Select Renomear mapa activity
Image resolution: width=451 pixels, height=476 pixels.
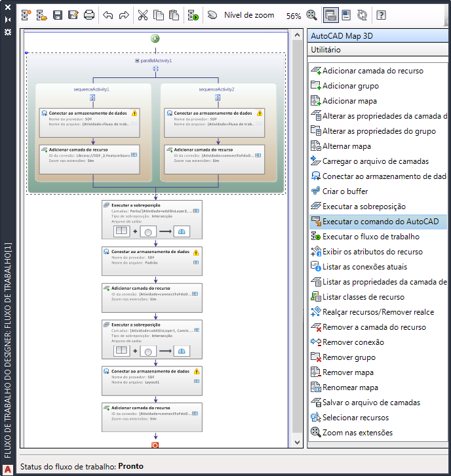[x=378, y=387]
